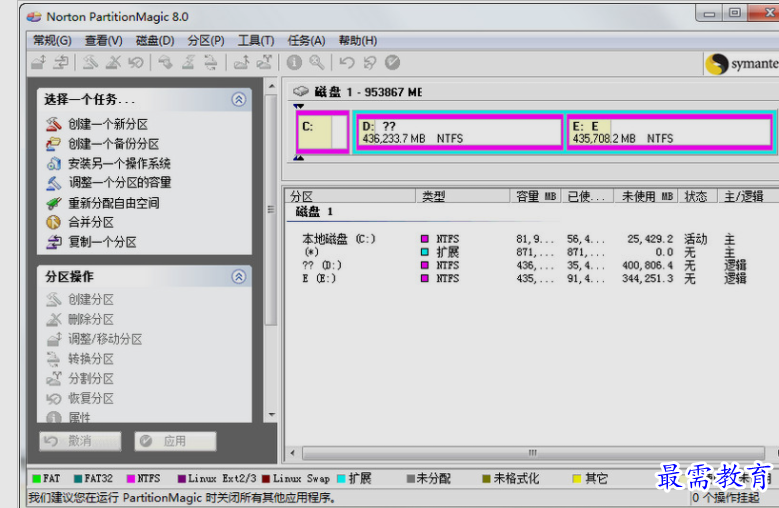The height and width of the screenshot is (508, 779).
Task: Click the Delete partition toolbar icon
Action: click(x=113, y=63)
